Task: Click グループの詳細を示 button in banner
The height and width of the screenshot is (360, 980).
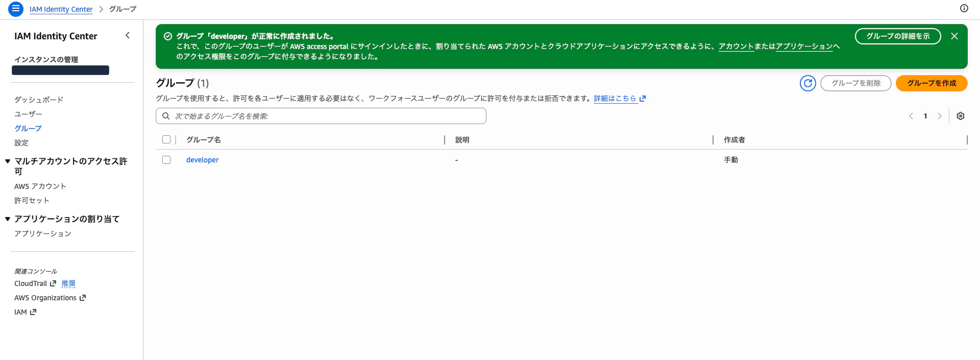Action: pyautogui.click(x=898, y=36)
